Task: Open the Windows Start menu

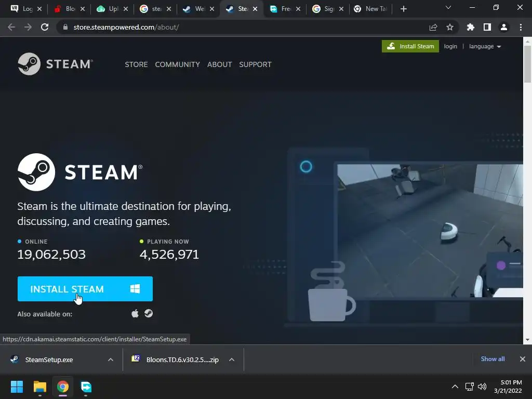Action: (x=17, y=387)
